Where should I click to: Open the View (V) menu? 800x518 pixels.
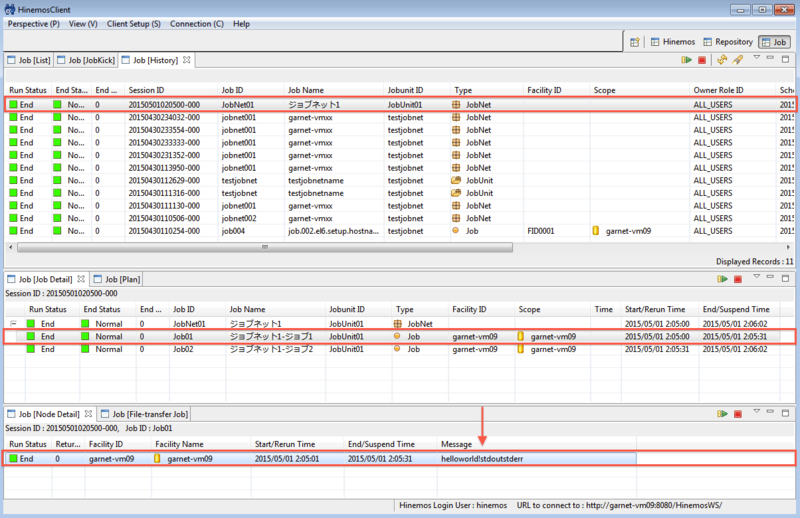point(83,24)
